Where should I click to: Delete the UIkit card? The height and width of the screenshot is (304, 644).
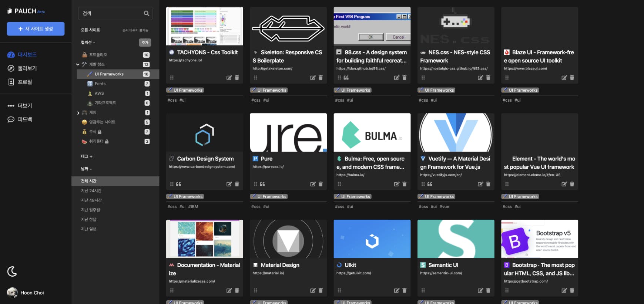[x=404, y=291]
